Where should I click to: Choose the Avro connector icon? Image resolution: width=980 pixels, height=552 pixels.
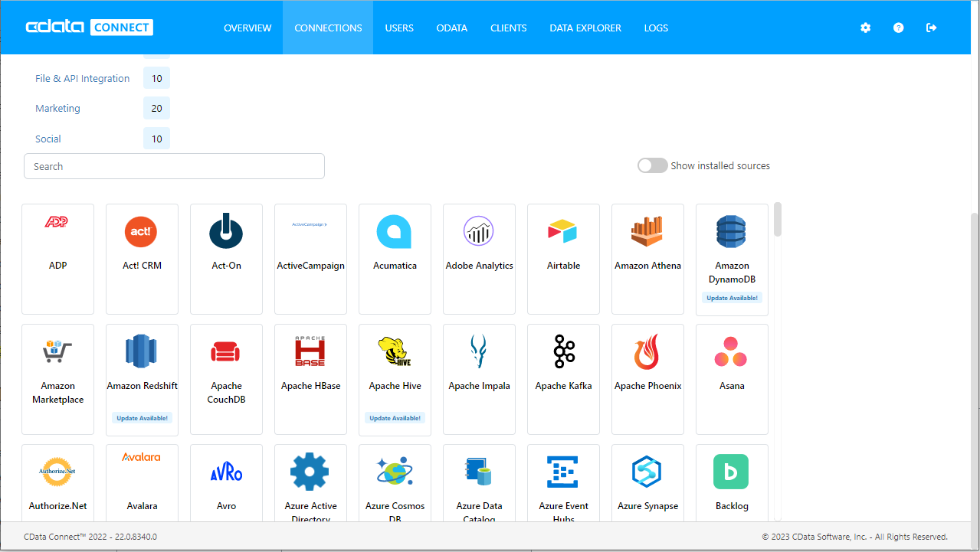(226, 472)
